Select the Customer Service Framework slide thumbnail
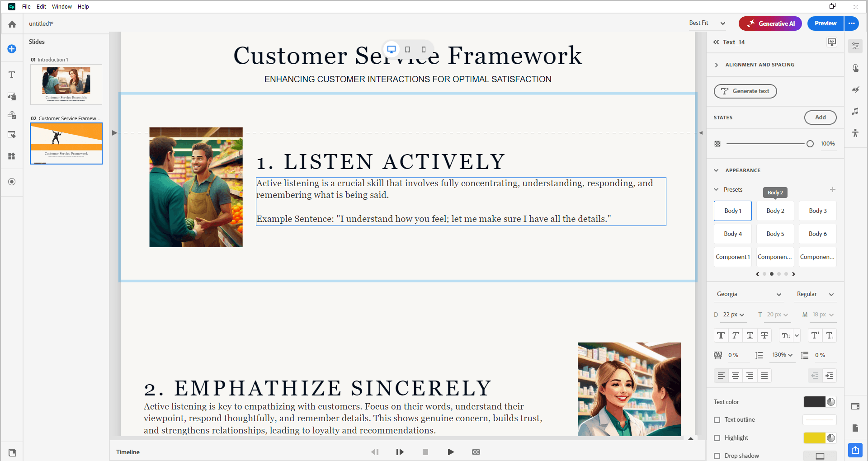The width and height of the screenshot is (868, 461). [66, 143]
